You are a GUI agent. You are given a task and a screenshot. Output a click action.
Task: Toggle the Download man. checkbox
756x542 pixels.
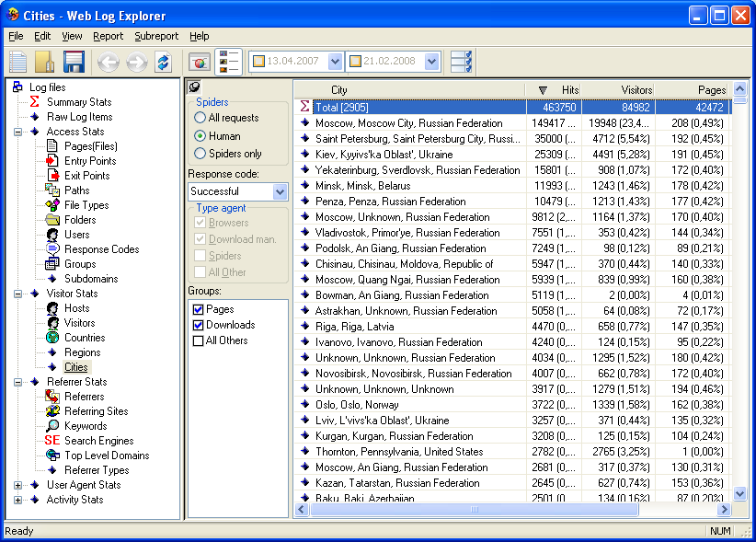(x=200, y=239)
